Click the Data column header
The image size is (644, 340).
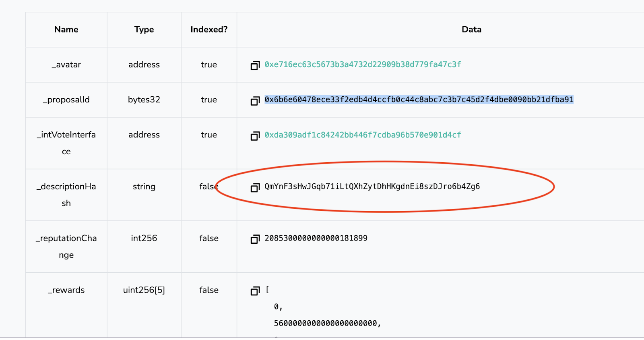471,29
